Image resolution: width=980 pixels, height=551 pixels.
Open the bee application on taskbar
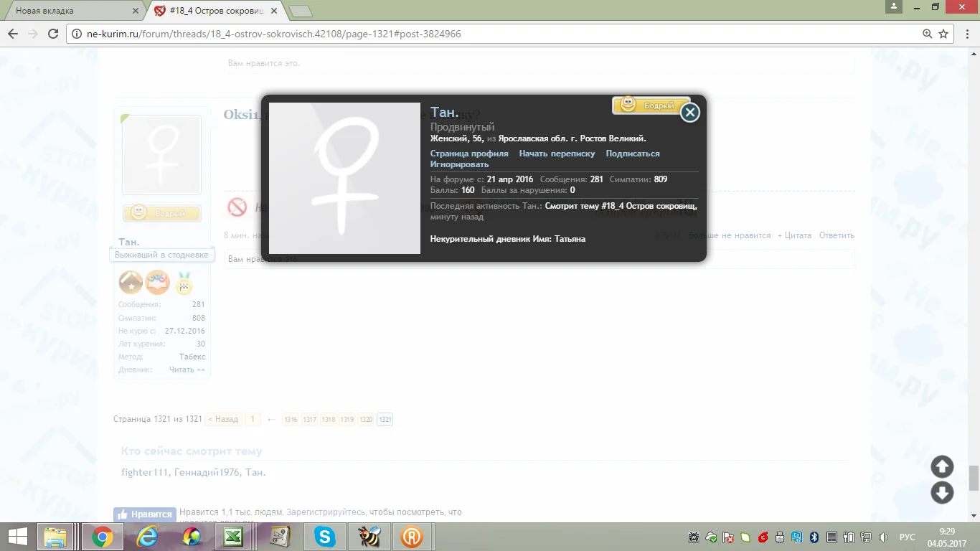[369, 537]
